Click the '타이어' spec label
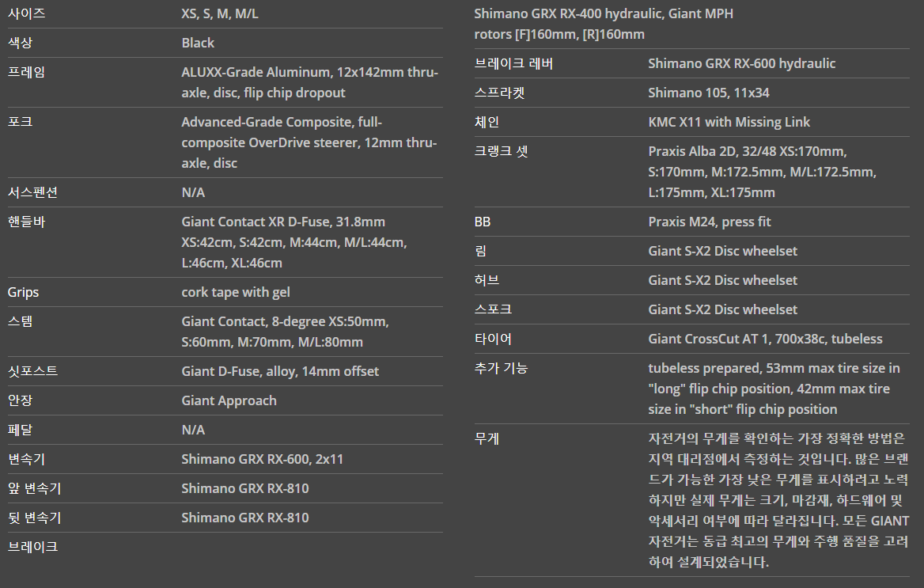The height and width of the screenshot is (588, 924). coord(493,340)
